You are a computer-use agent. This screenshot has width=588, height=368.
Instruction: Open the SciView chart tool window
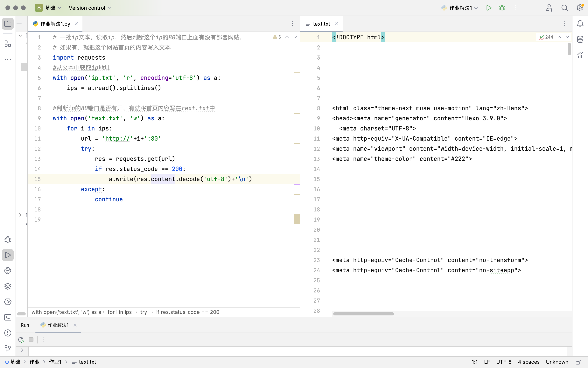click(x=580, y=55)
